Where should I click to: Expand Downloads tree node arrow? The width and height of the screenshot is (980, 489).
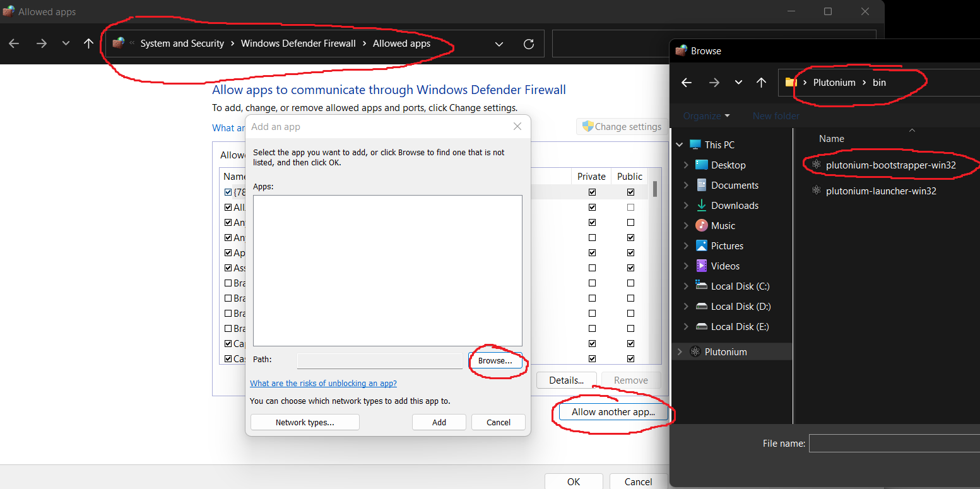tap(686, 205)
